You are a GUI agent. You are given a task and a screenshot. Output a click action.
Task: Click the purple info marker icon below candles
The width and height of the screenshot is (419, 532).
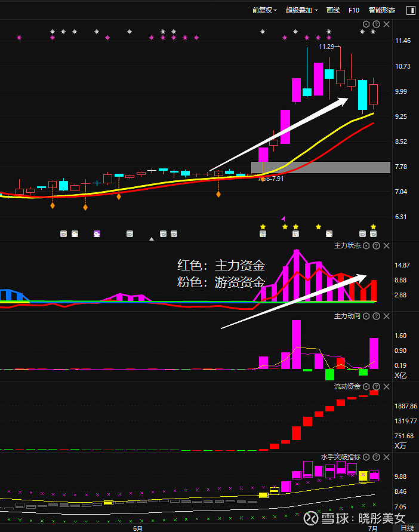(97, 234)
